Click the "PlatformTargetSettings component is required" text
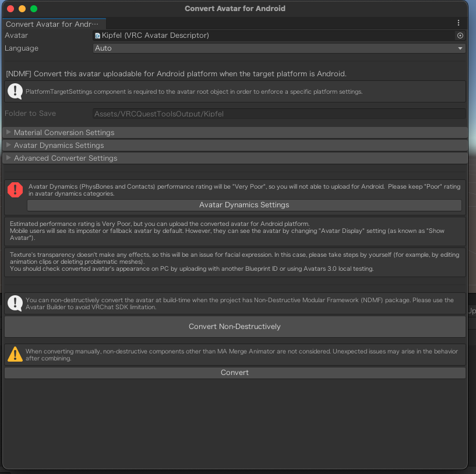This screenshot has height=474, width=476. pos(194,91)
